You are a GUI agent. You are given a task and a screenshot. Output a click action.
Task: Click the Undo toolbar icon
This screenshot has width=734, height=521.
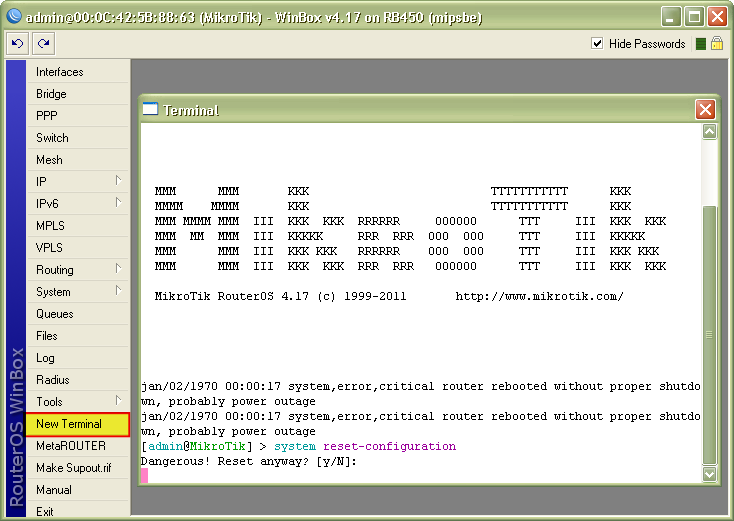[x=18, y=44]
